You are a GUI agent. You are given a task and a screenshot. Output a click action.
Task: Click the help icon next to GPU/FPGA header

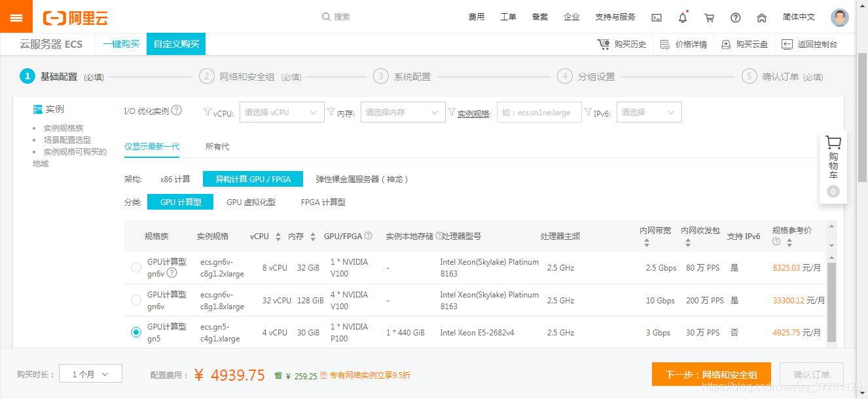tap(369, 236)
